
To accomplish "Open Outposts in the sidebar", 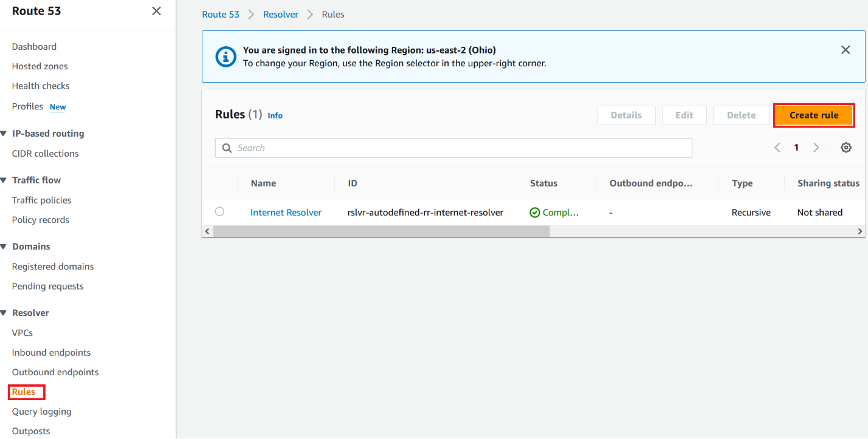I will (31, 431).
